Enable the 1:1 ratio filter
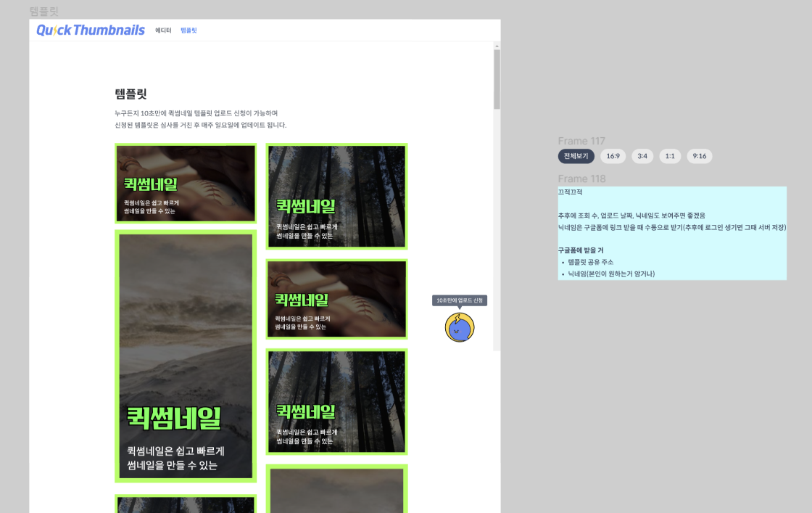 [671, 156]
